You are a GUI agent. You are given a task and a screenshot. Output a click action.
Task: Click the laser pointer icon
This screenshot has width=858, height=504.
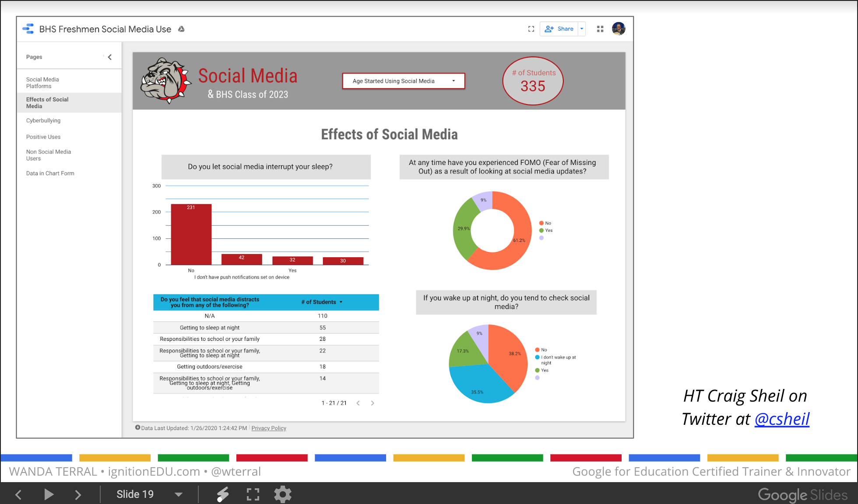223,494
